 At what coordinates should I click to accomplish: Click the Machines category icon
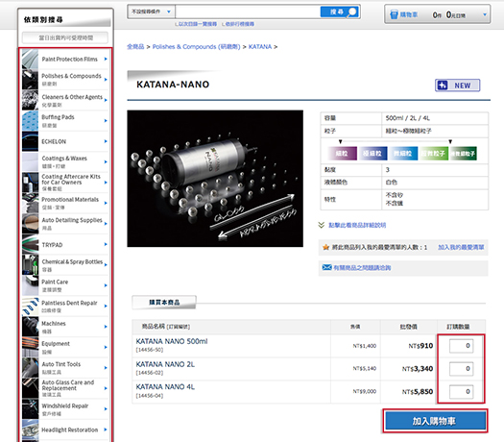(x=30, y=327)
